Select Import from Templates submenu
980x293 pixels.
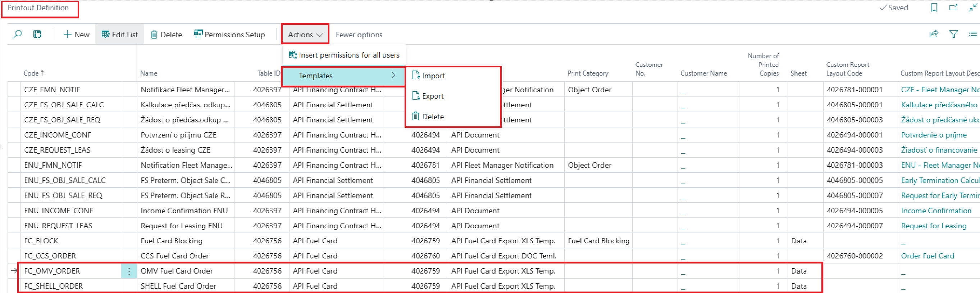point(433,76)
